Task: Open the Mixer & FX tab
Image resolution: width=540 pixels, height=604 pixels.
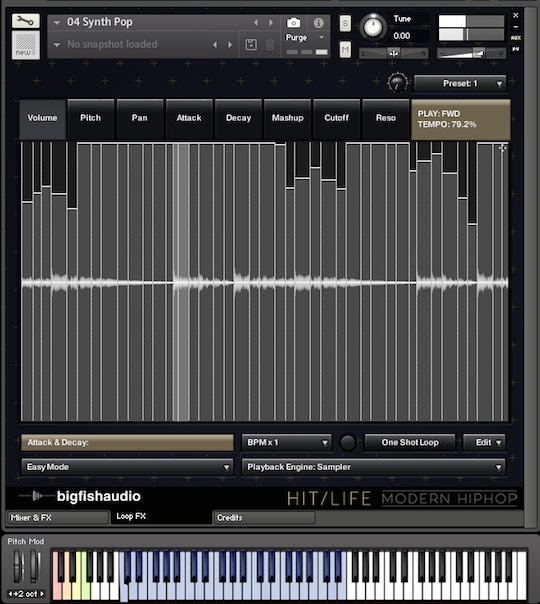Action: (58, 518)
